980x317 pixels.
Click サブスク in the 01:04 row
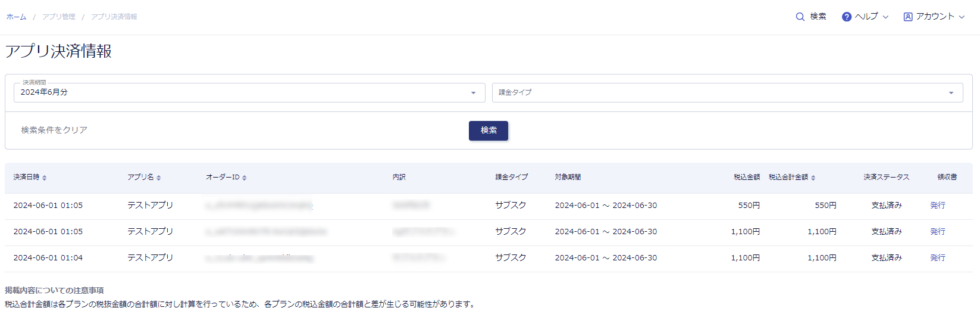[x=511, y=257]
